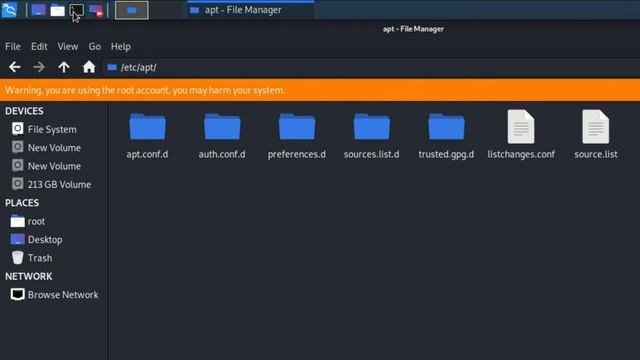640x360 pixels.
Task: Click the show desktop panel icon
Action: click(38, 10)
